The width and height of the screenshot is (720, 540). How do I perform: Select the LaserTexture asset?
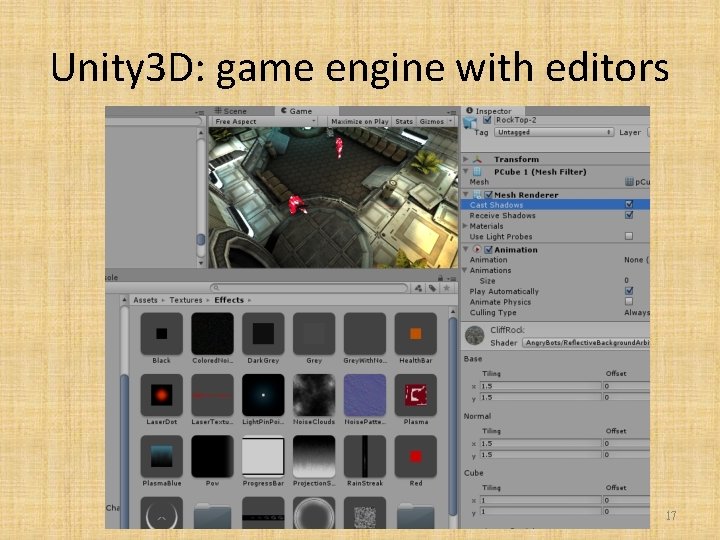click(212, 395)
